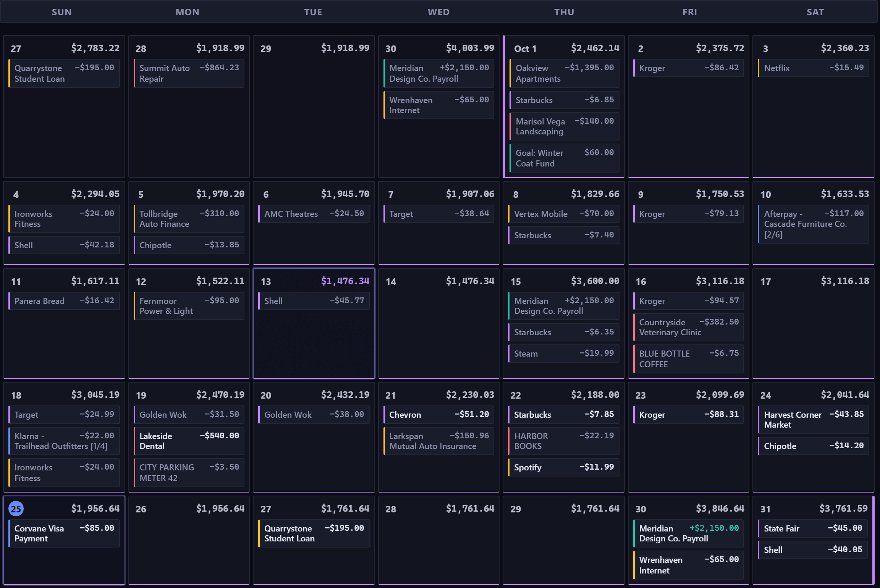Open the Steam purchase on the 15th

(564, 354)
